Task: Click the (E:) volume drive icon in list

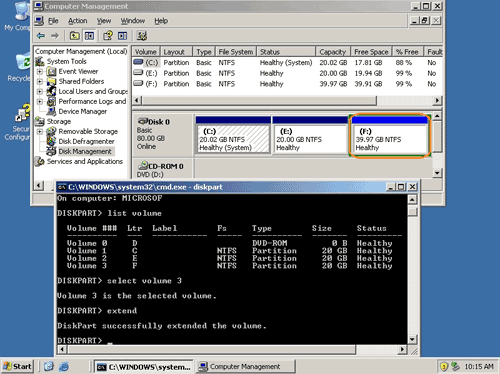Action: [138, 73]
